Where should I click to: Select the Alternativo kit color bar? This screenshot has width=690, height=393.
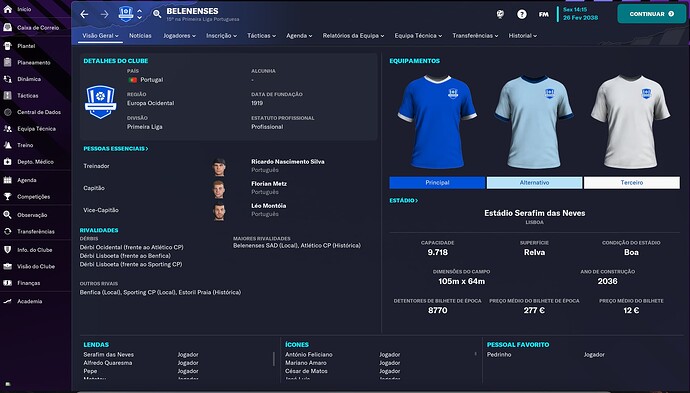pyautogui.click(x=534, y=183)
